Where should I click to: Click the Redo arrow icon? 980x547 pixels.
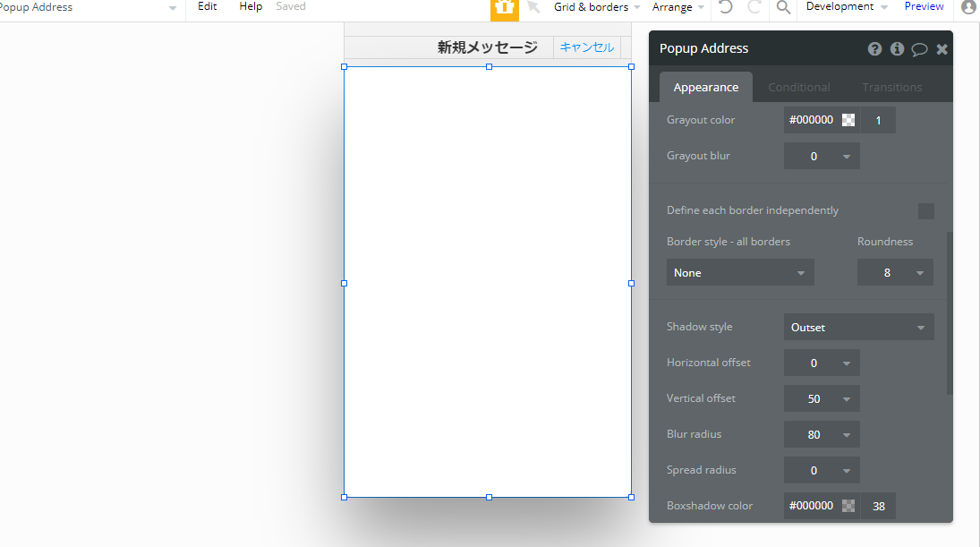(x=754, y=7)
